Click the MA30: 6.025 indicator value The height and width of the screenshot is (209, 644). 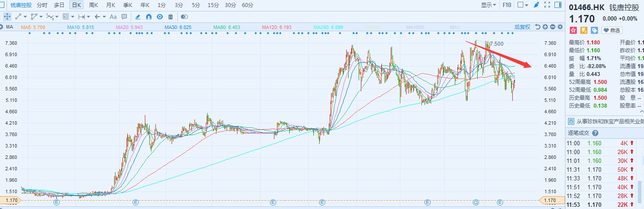coord(178,27)
